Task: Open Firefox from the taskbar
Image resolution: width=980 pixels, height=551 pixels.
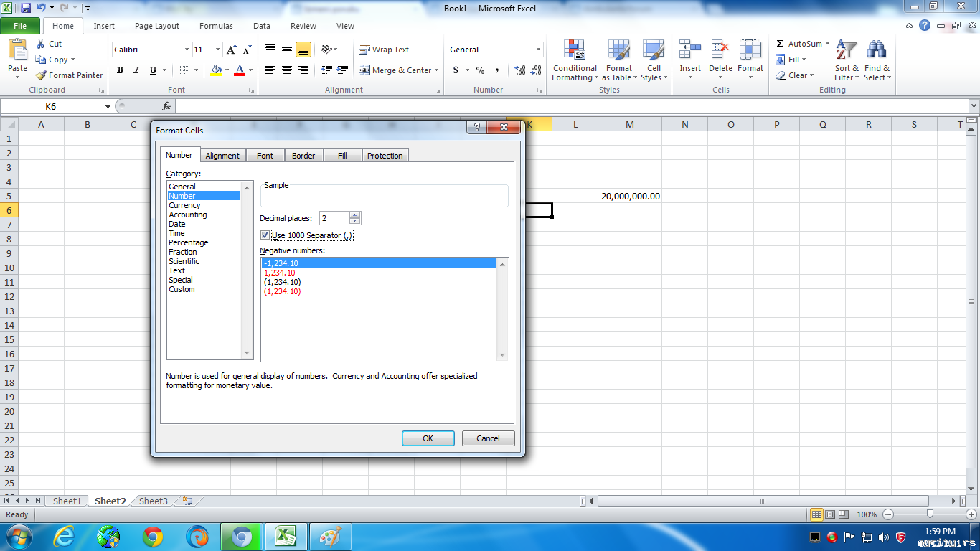Action: [x=197, y=537]
